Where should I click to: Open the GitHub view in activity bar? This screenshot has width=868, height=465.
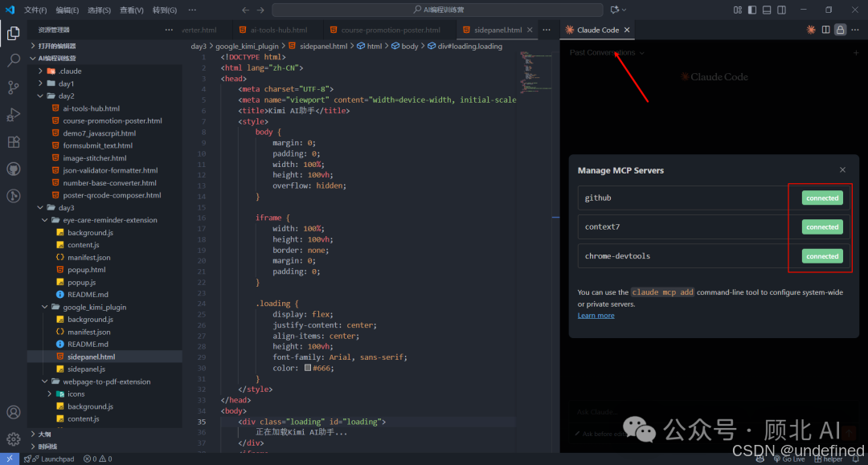pos(14,169)
